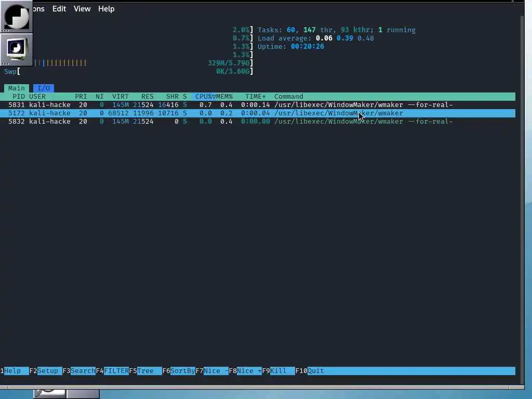Click the 2.0% CPU meter value
The height and width of the screenshot is (399, 532).
pos(241,30)
